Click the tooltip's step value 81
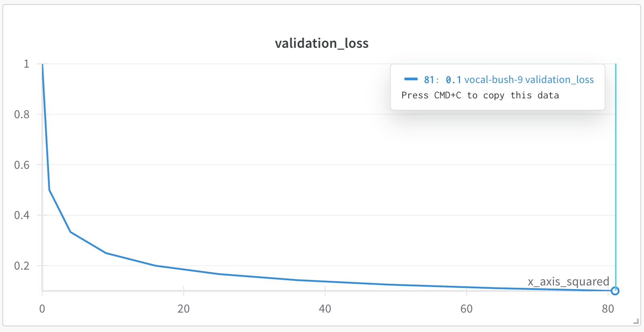 point(429,80)
